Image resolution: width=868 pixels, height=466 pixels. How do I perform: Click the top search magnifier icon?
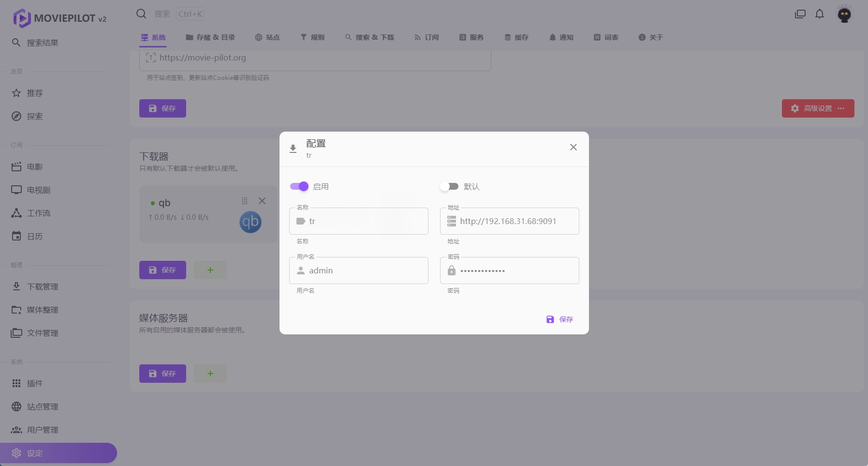tap(141, 14)
